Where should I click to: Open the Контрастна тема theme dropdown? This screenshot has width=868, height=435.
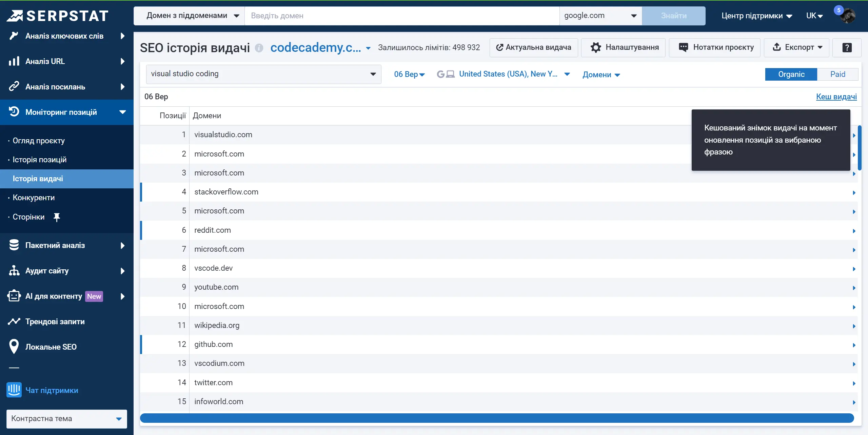(66, 419)
